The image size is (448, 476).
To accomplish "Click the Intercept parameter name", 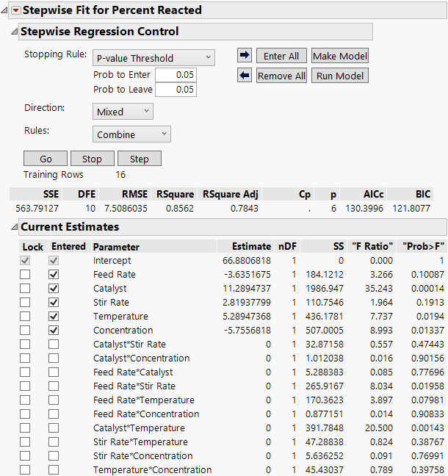I will pyautogui.click(x=112, y=261).
